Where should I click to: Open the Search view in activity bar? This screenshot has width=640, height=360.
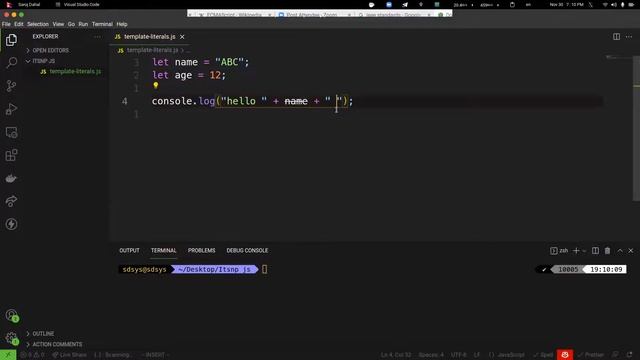[x=11, y=62]
